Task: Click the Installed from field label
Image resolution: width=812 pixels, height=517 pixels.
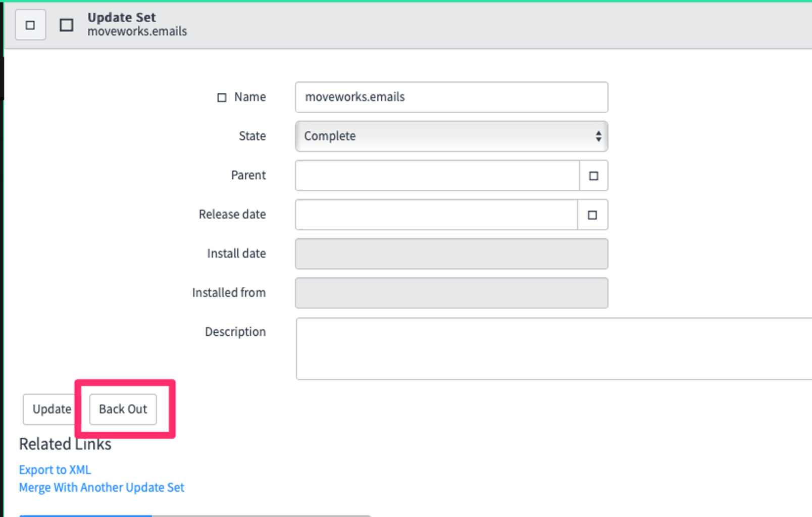Action: point(229,293)
